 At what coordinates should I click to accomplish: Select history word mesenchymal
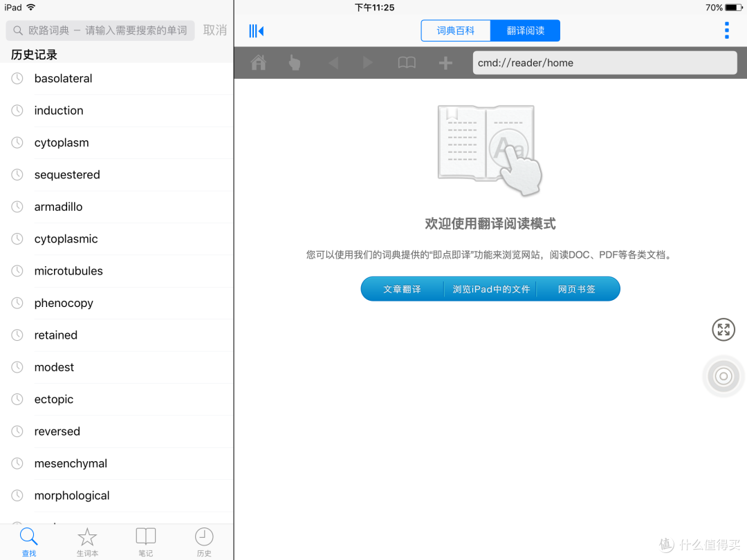coord(117,463)
